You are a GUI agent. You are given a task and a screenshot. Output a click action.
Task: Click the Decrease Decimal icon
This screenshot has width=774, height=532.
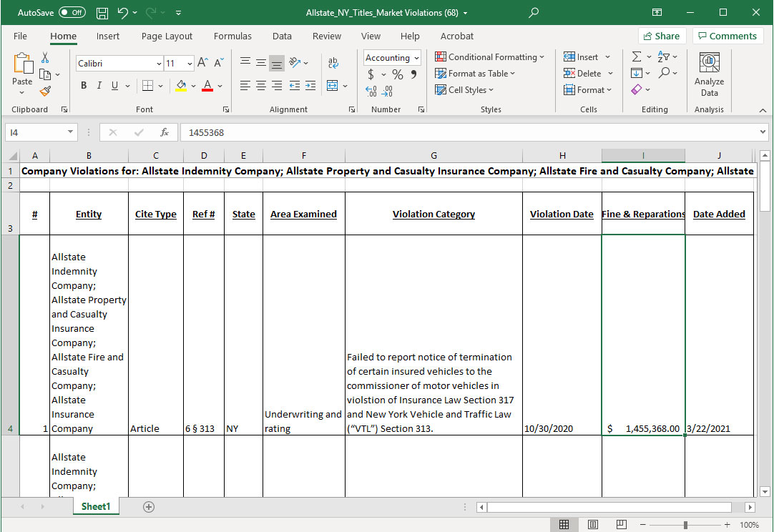[x=388, y=92]
